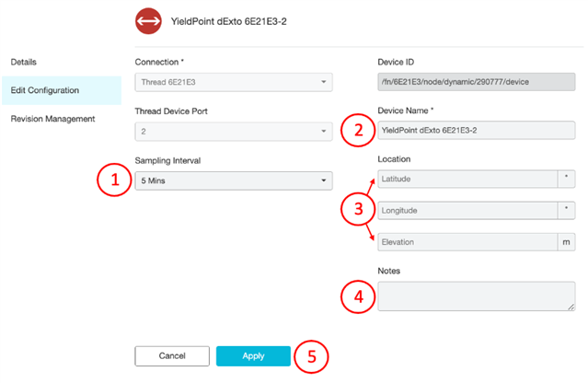Click the Device ID label
588x383 pixels.
click(x=396, y=63)
